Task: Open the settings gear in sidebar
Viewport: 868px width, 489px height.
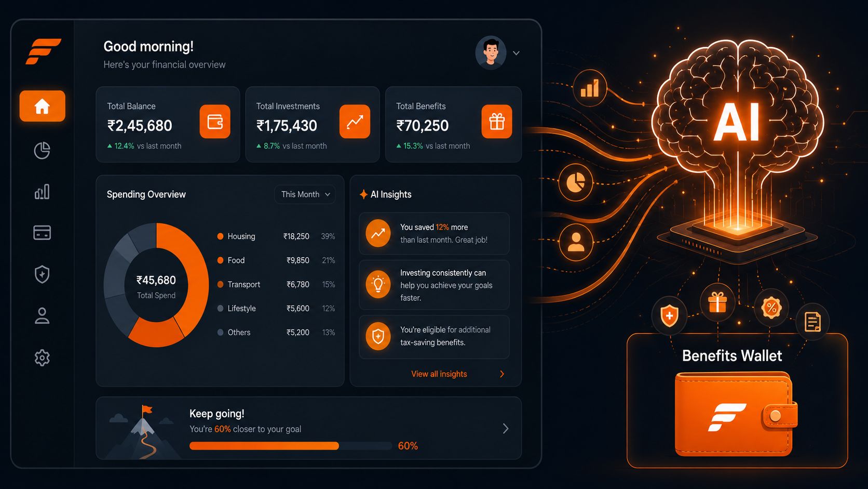Action: click(x=42, y=358)
